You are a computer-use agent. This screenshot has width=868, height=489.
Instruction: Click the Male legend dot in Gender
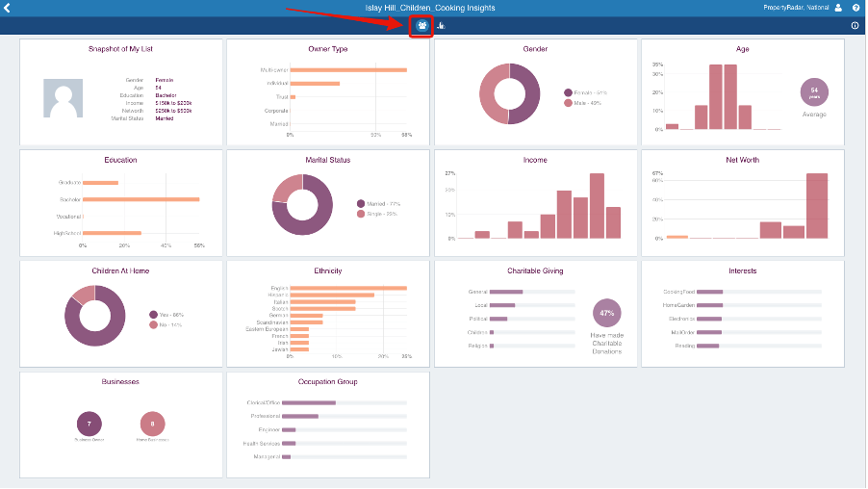pos(568,103)
